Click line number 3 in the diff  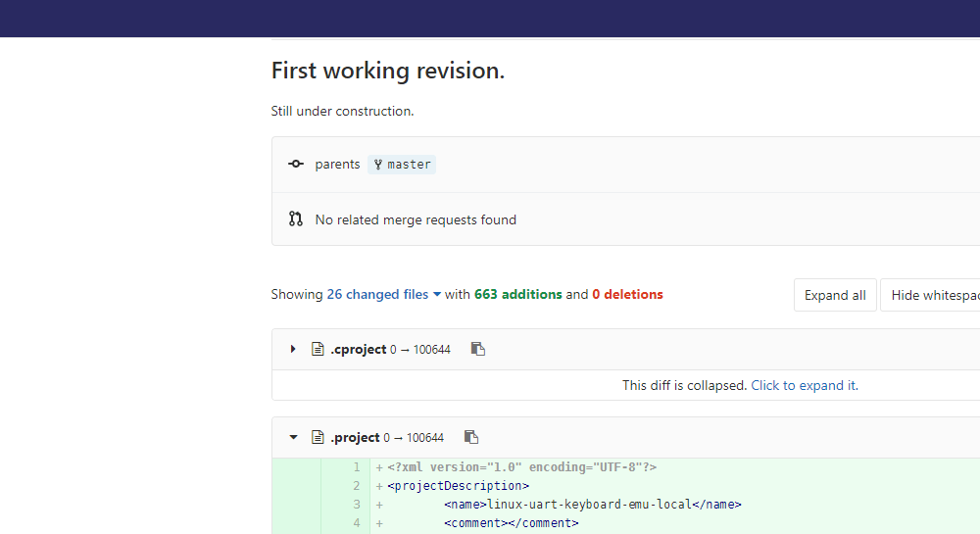[357, 504]
